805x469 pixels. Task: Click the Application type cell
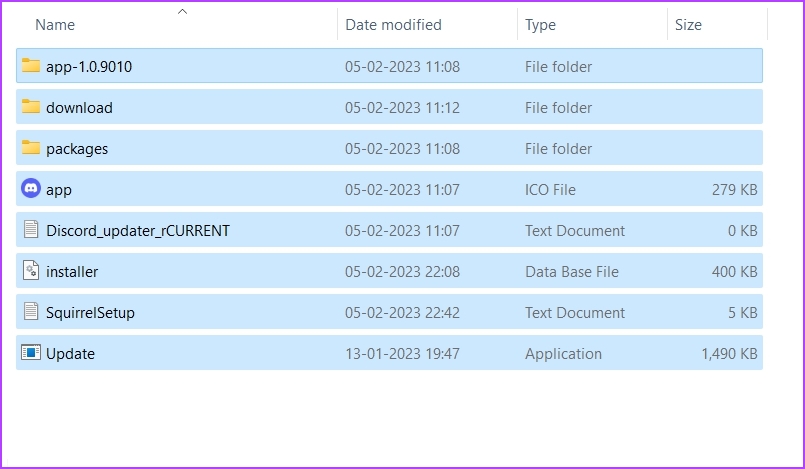pos(563,354)
